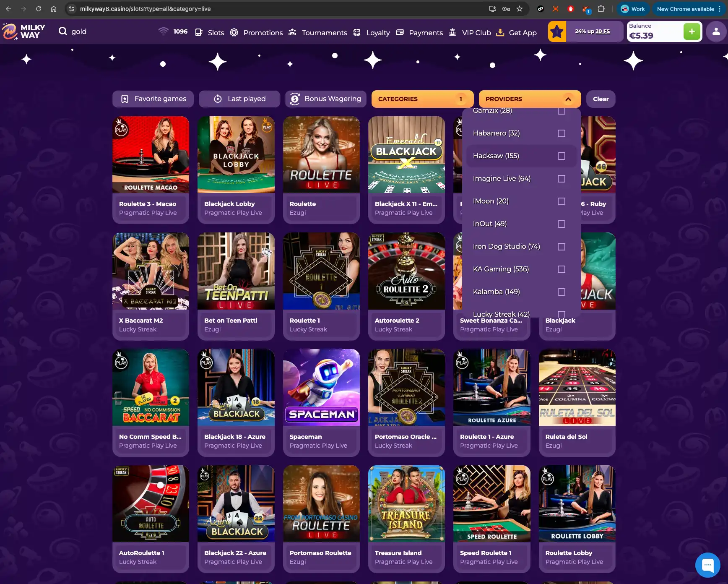The height and width of the screenshot is (584, 728).
Task: Click the green plus deposit button
Action: [x=692, y=31]
